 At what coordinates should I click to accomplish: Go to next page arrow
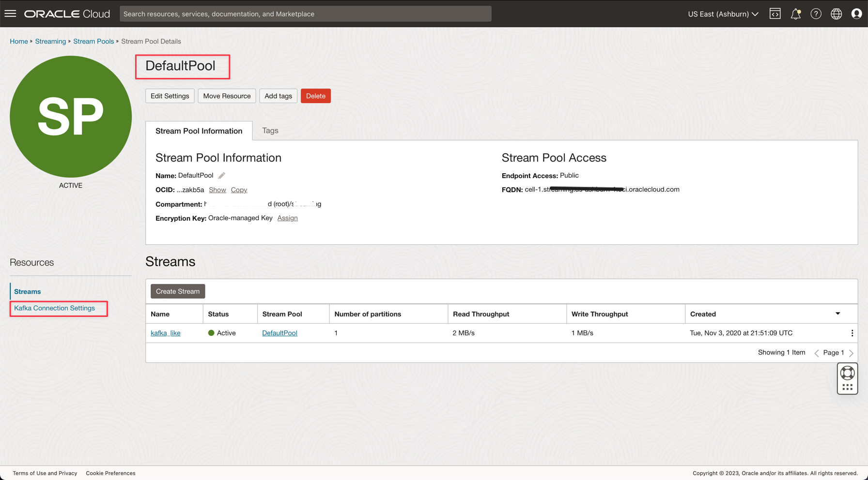[851, 353]
